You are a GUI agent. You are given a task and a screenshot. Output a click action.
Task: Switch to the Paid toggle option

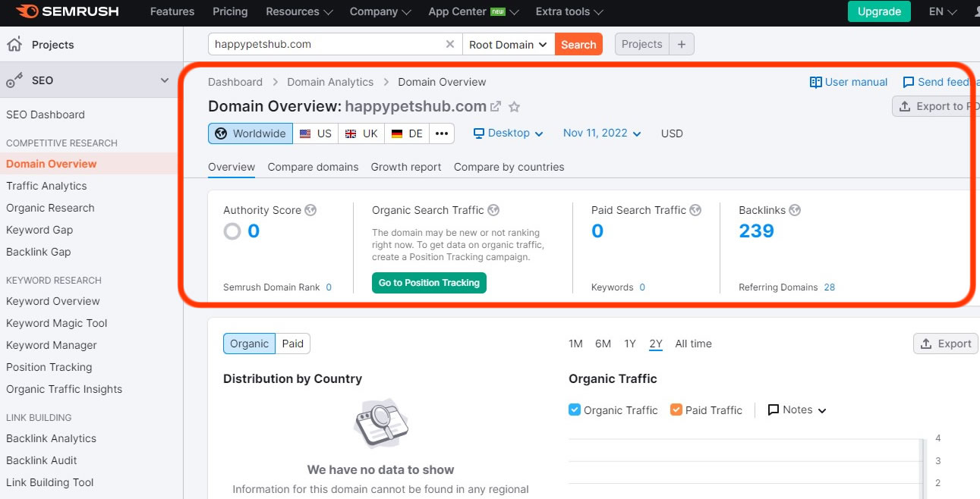(x=292, y=344)
